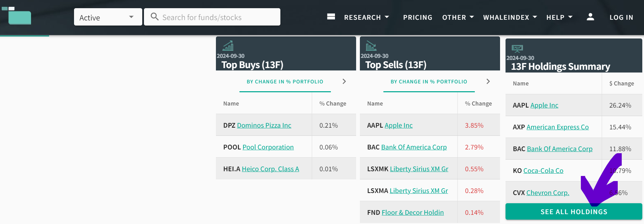The image size is (644, 224).
Task: Click Holdings Summary $ Change column header
Action: (x=621, y=83)
